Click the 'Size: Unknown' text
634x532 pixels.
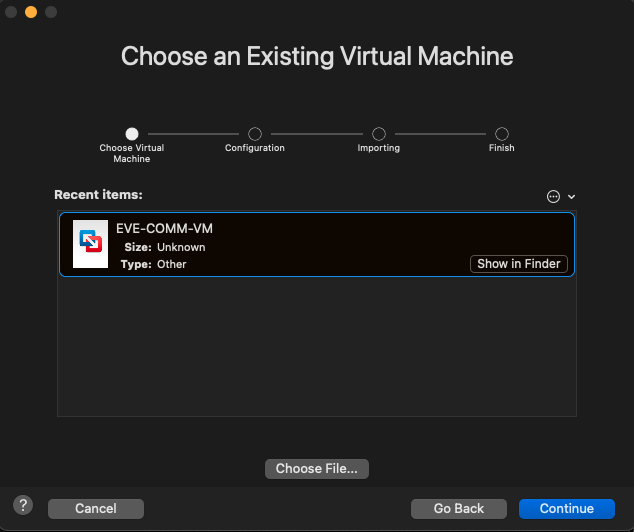[165, 247]
